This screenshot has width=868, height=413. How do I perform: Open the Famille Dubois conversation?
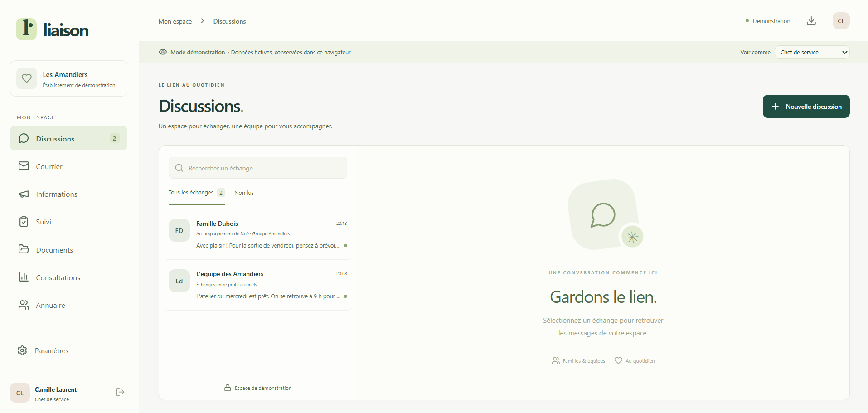(x=258, y=234)
